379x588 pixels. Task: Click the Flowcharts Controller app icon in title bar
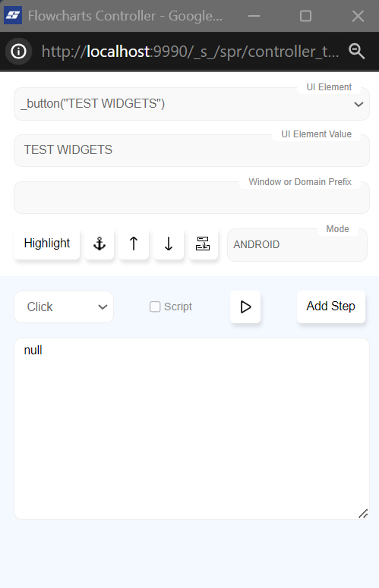pyautogui.click(x=13, y=15)
